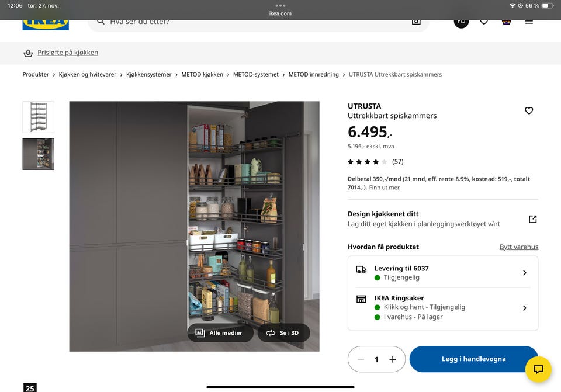Click the 'I varehus - På lager' status

point(413,317)
